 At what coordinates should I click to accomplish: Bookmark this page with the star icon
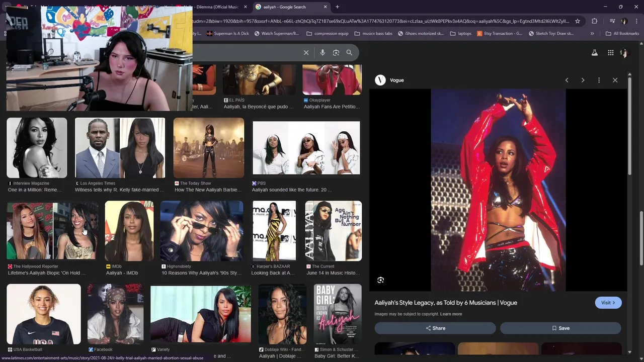578,21
